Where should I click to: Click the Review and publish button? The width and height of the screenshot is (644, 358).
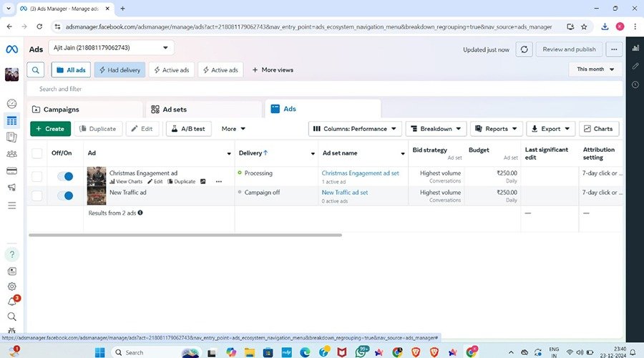569,49
